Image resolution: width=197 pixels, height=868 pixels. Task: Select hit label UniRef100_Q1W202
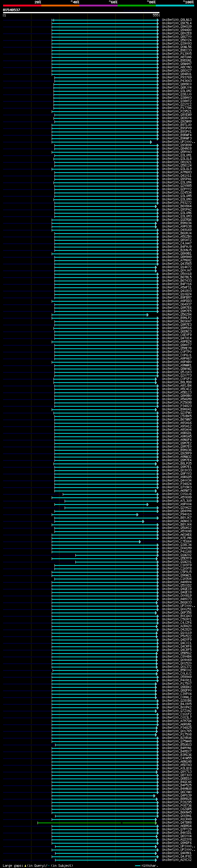click(x=177, y=555)
